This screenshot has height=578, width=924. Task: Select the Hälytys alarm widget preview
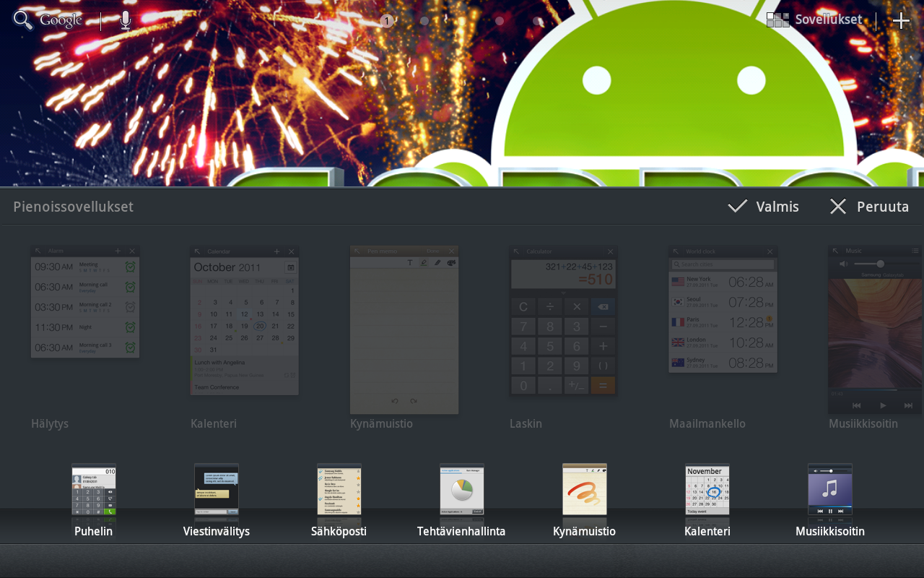click(x=85, y=302)
